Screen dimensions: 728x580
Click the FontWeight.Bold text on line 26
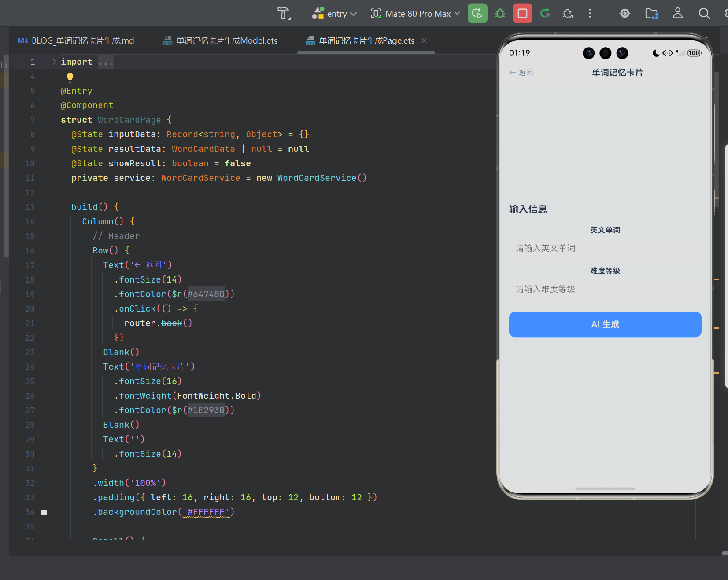point(217,396)
